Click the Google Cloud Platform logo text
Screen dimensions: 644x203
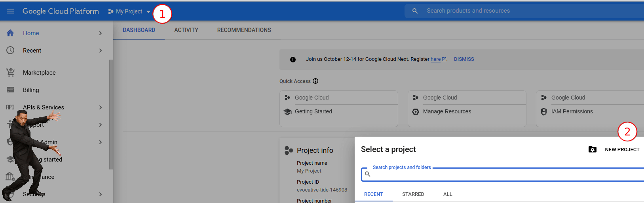tap(61, 11)
